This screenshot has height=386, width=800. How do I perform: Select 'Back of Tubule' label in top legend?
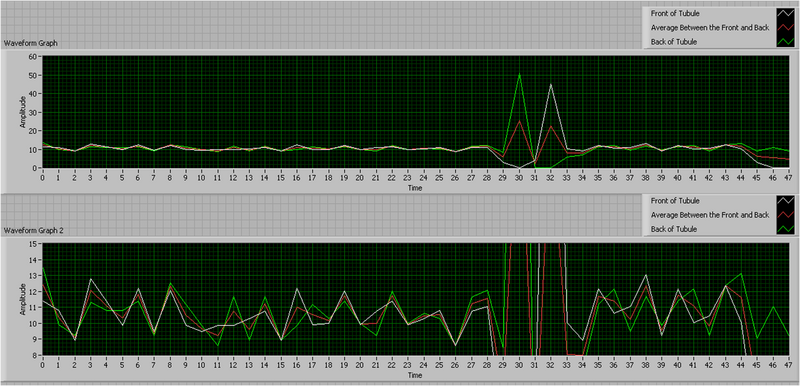click(x=673, y=42)
